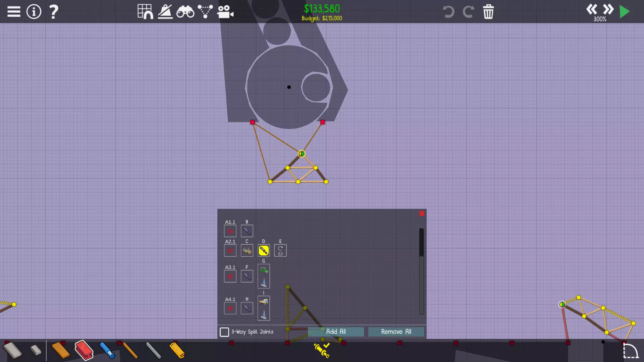Open the hamburger main menu
Screen dimensions: 644x362
(14, 12)
